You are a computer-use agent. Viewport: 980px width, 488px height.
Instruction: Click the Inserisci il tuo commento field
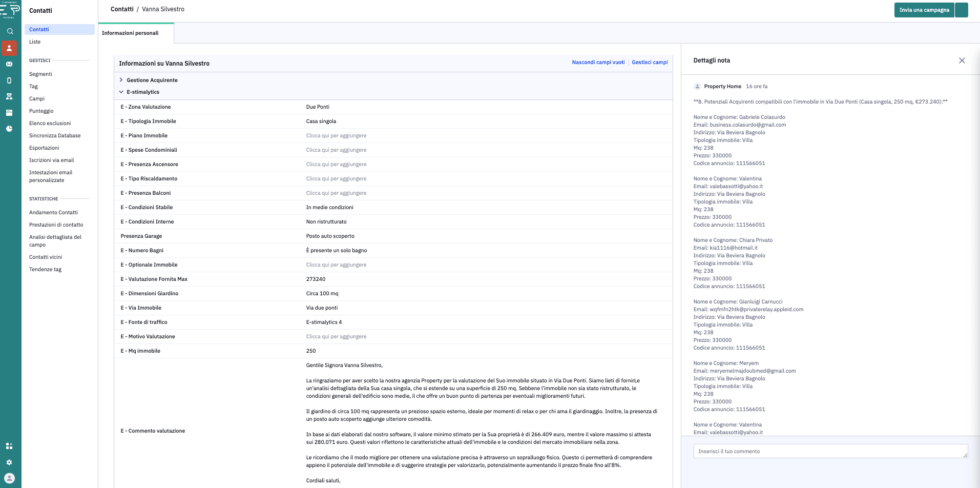click(830, 451)
